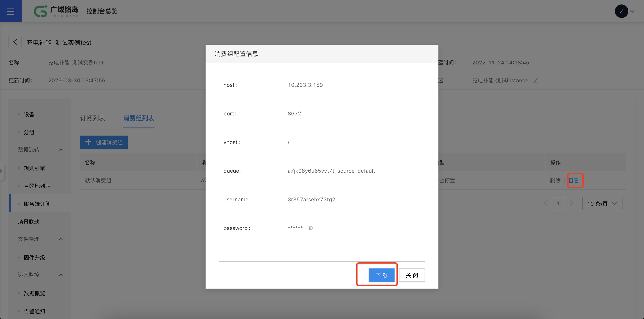Go back with the arrow button
The image size is (644, 319).
(15, 42)
